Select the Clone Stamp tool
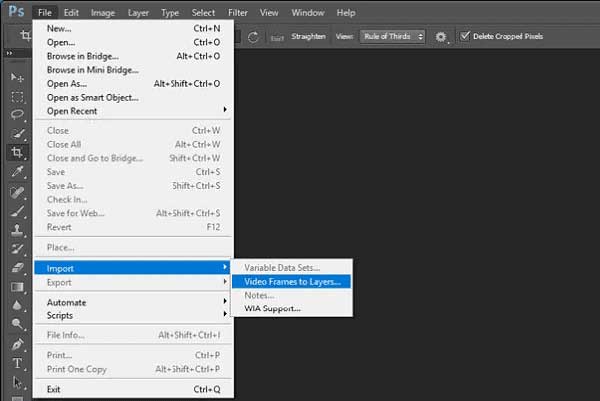The width and height of the screenshot is (600, 401). pyautogui.click(x=17, y=230)
